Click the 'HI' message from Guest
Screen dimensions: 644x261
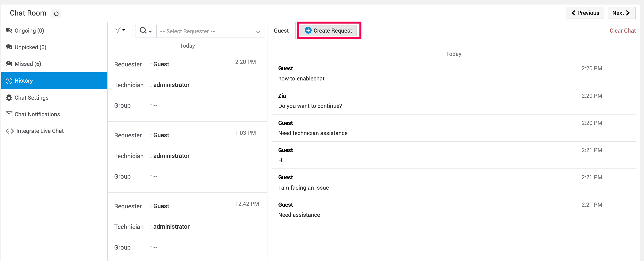(281, 160)
